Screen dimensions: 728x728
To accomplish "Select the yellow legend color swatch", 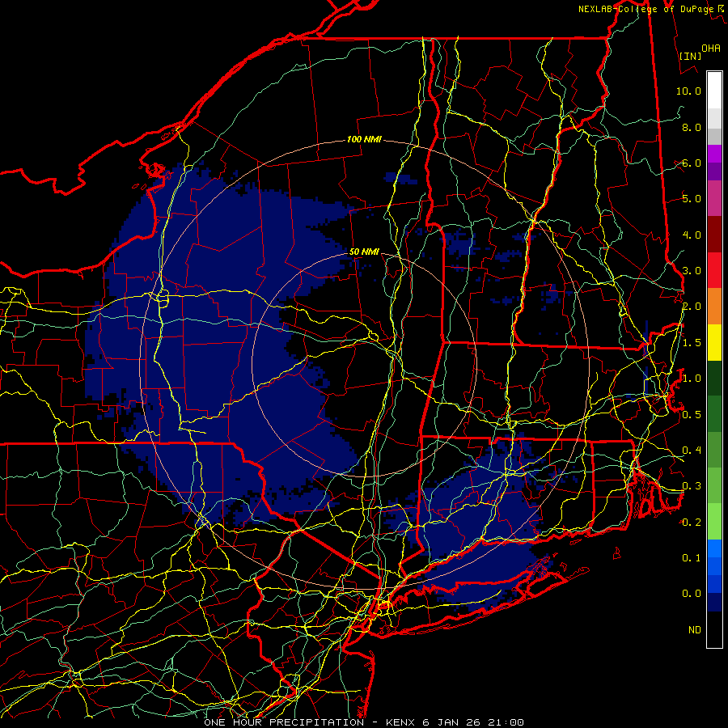I will click(714, 343).
